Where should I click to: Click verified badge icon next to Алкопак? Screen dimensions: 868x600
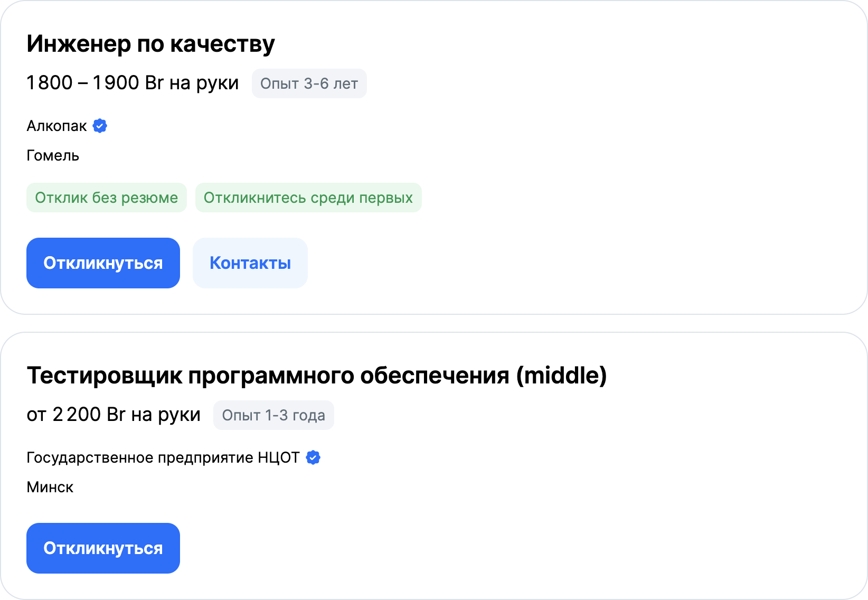pyautogui.click(x=100, y=126)
